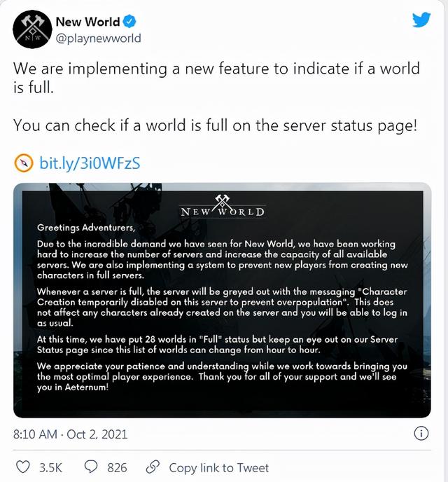
Task: Click the 826 replies count
Action: [117, 468]
